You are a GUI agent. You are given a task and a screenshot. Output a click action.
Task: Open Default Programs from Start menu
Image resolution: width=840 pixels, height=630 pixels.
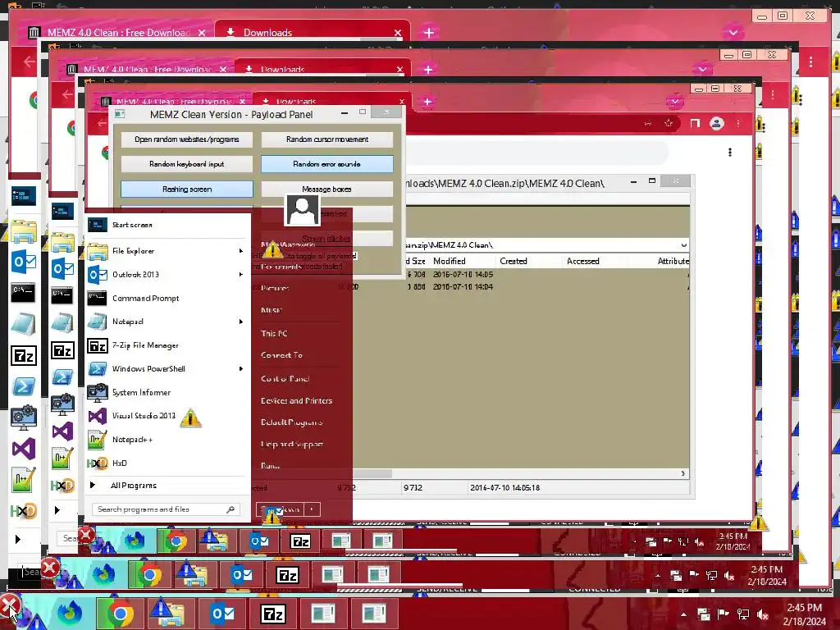pos(291,422)
